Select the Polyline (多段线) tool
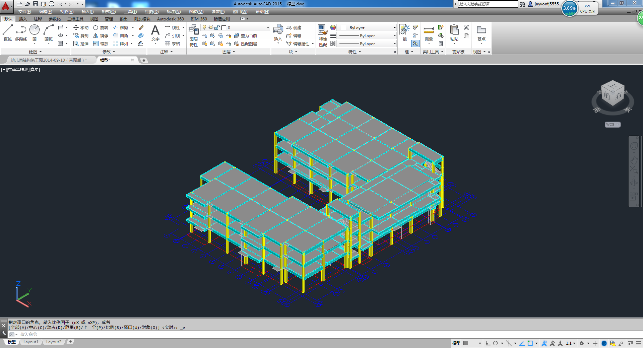The image size is (644, 349). click(x=21, y=32)
